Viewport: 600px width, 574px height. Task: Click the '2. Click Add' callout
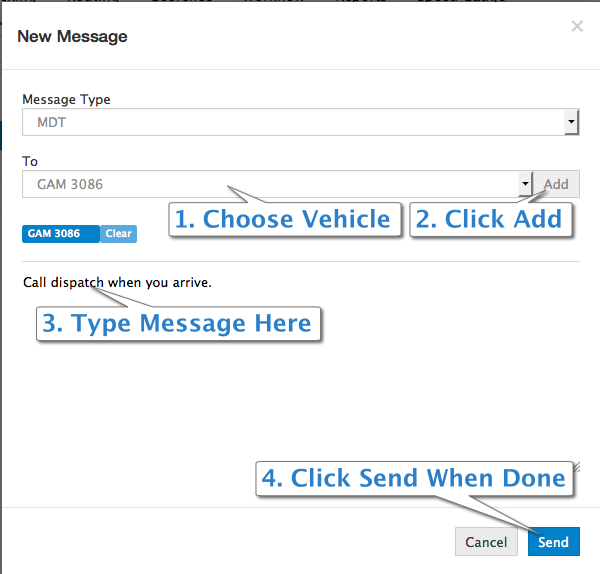tap(491, 219)
